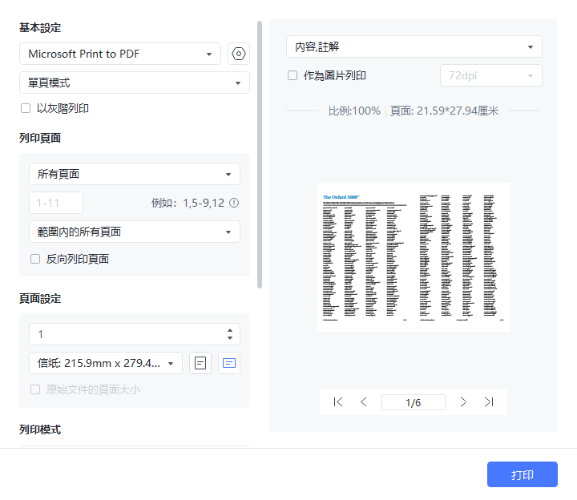Click the copies number field showing 1

point(135,334)
